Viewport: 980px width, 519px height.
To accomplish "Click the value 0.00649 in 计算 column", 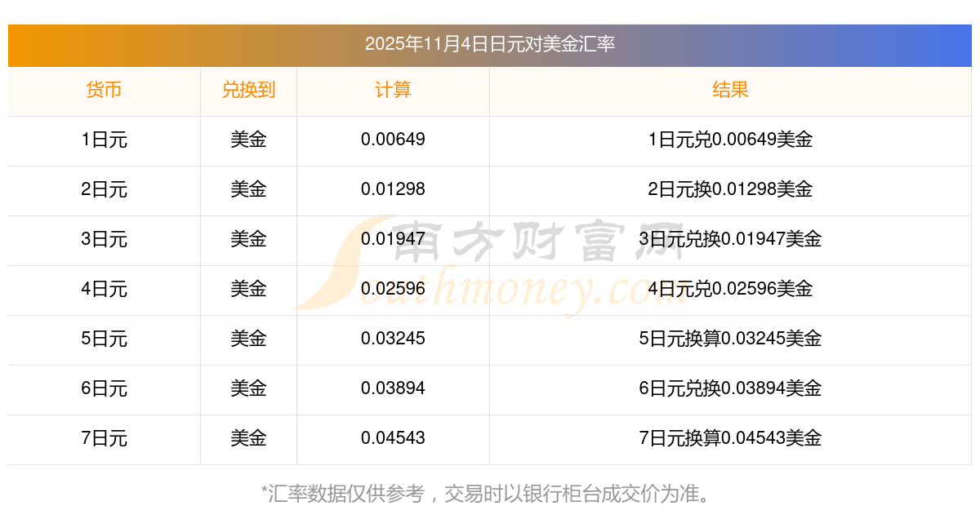I will [x=393, y=140].
